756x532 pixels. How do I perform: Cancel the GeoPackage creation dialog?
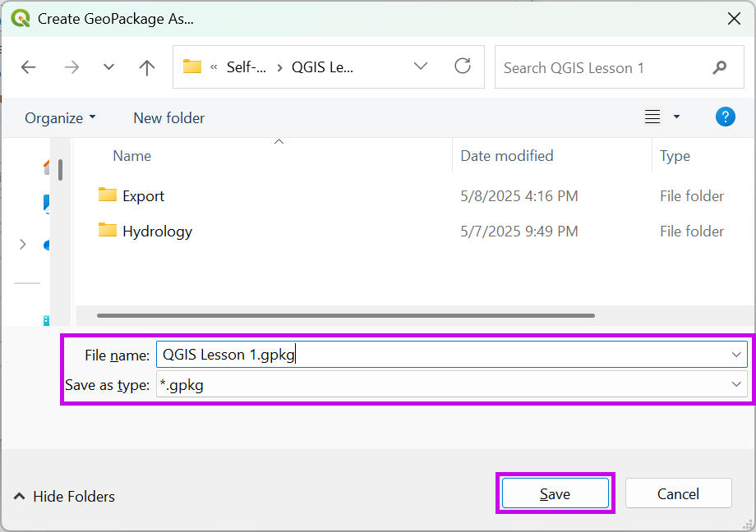(x=678, y=493)
